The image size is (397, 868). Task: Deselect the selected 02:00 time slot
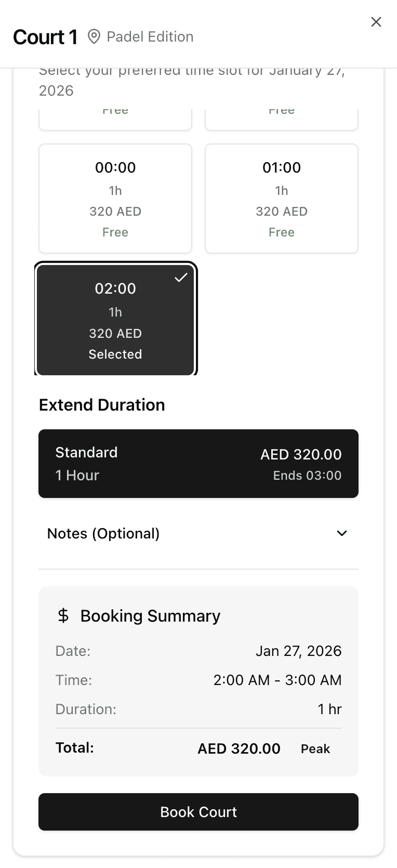coord(115,319)
